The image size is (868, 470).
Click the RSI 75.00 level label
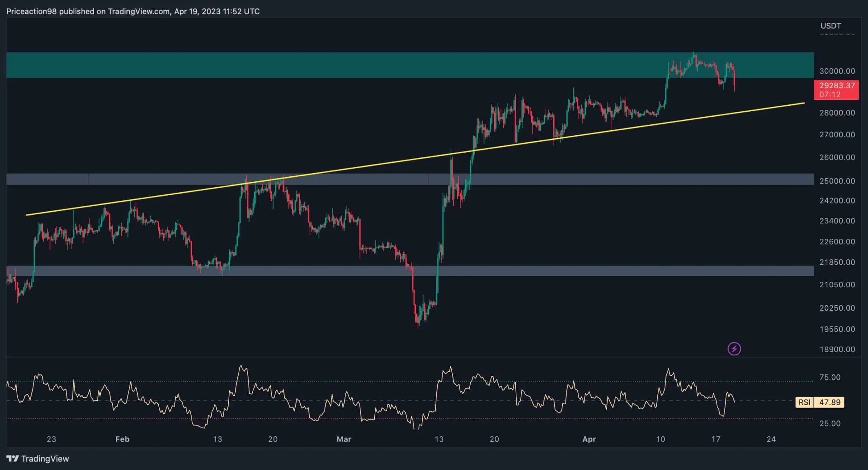830,377
